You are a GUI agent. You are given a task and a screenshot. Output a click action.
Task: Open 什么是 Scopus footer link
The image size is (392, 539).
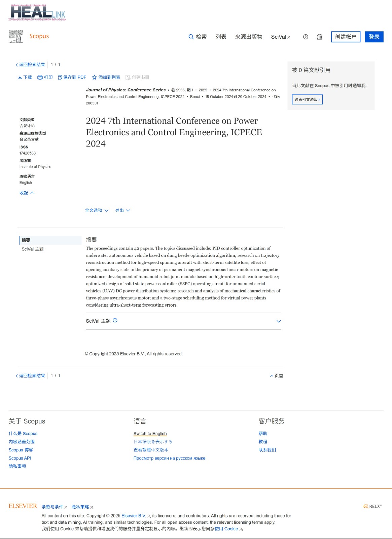(23, 434)
